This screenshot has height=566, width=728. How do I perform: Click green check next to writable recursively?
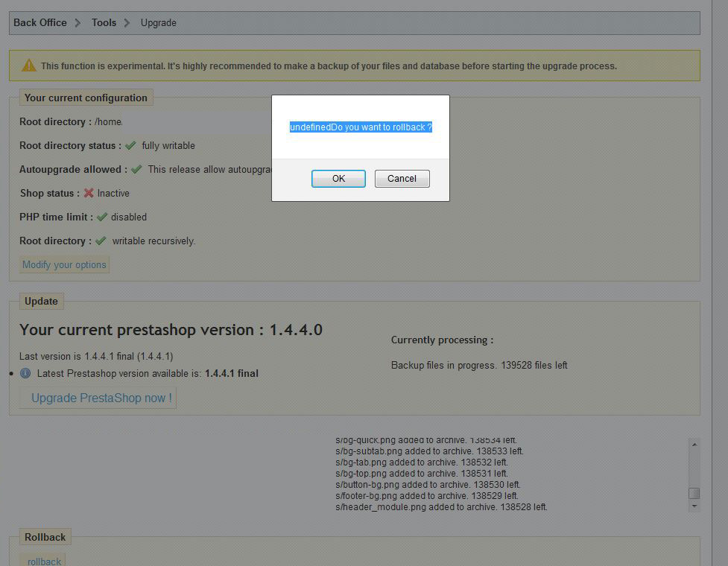click(101, 241)
